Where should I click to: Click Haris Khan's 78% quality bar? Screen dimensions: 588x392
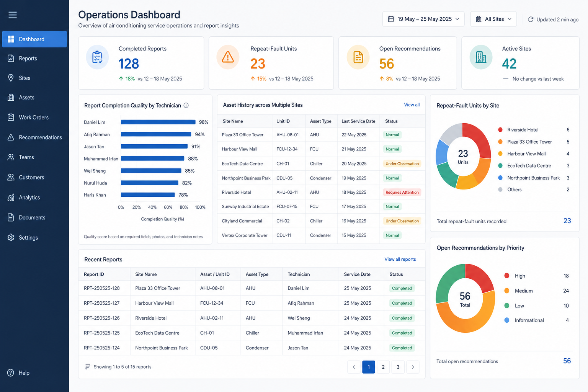(x=148, y=195)
